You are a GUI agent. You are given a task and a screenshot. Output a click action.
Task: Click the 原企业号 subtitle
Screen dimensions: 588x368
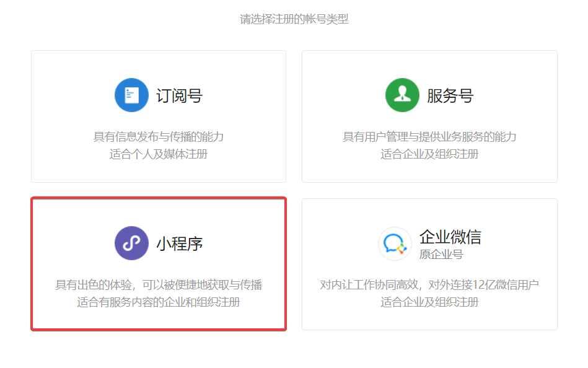[x=441, y=255]
